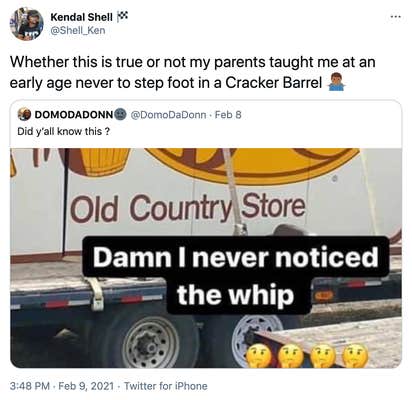412x400 pixels.
Task: Click the Twitter for iPhone source link
Action: (165, 386)
